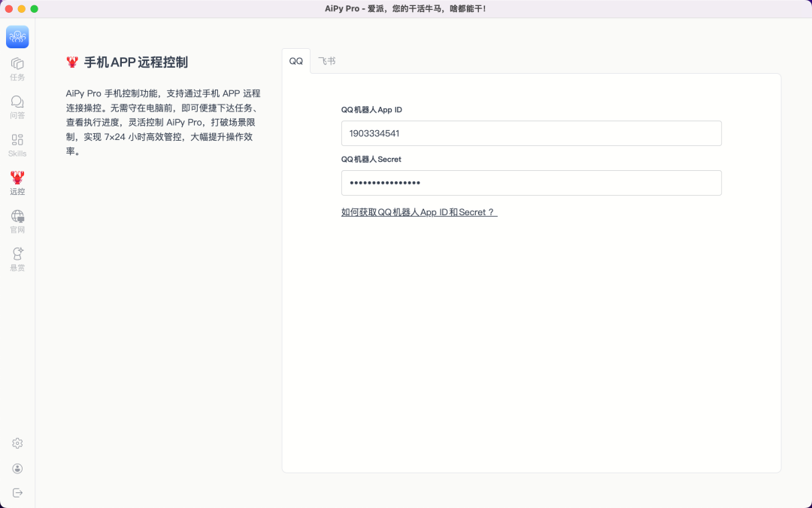Close the AiPy Pro window
The image size is (812, 508).
pyautogui.click(x=9, y=8)
